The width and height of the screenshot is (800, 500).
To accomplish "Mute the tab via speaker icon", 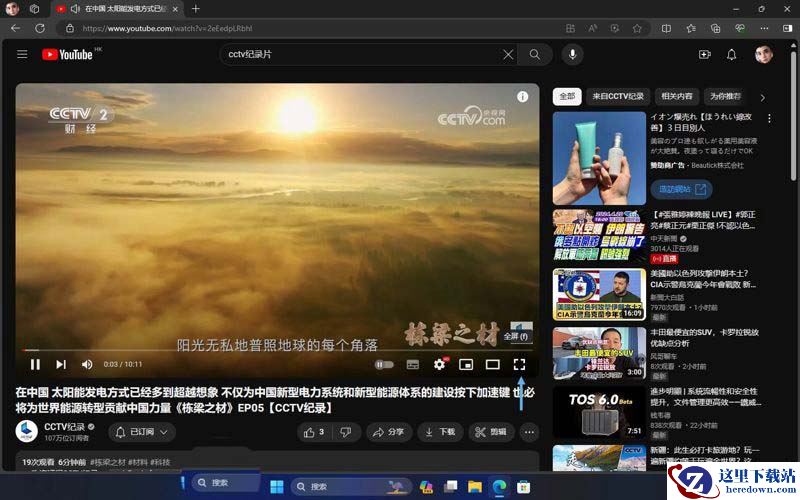I will point(75,9).
